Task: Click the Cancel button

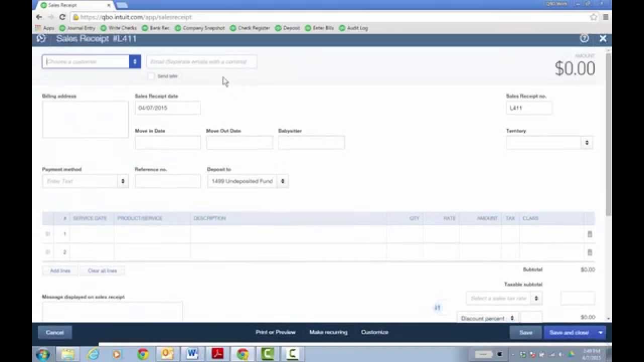Action: click(55, 332)
